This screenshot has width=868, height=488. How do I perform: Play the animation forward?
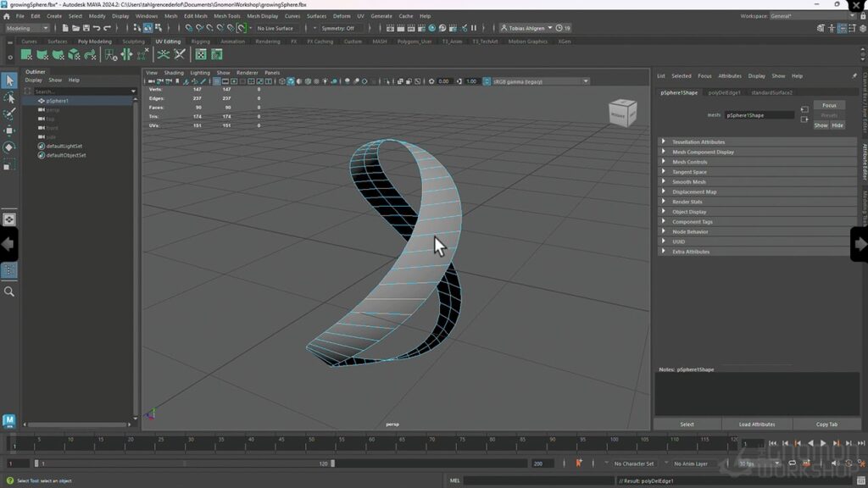[x=823, y=443]
